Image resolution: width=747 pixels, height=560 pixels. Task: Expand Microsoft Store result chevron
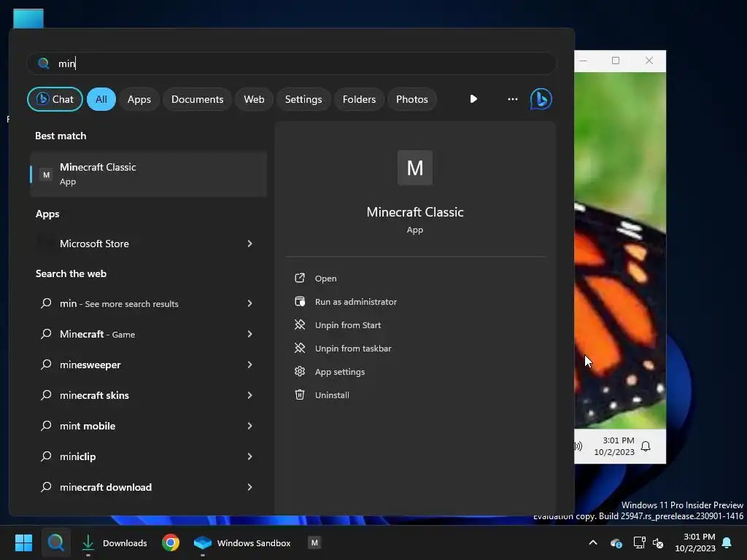pos(249,244)
